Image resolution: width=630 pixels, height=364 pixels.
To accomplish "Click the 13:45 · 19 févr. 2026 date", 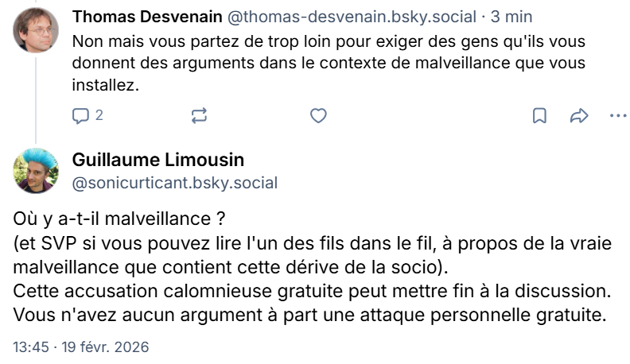I will 81,347.
